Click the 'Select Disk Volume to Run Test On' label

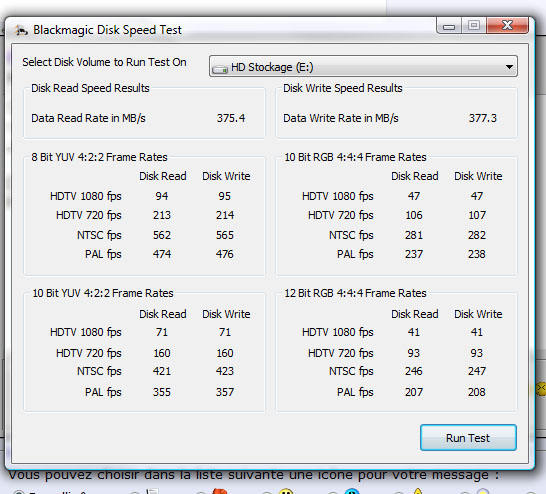coord(104,62)
